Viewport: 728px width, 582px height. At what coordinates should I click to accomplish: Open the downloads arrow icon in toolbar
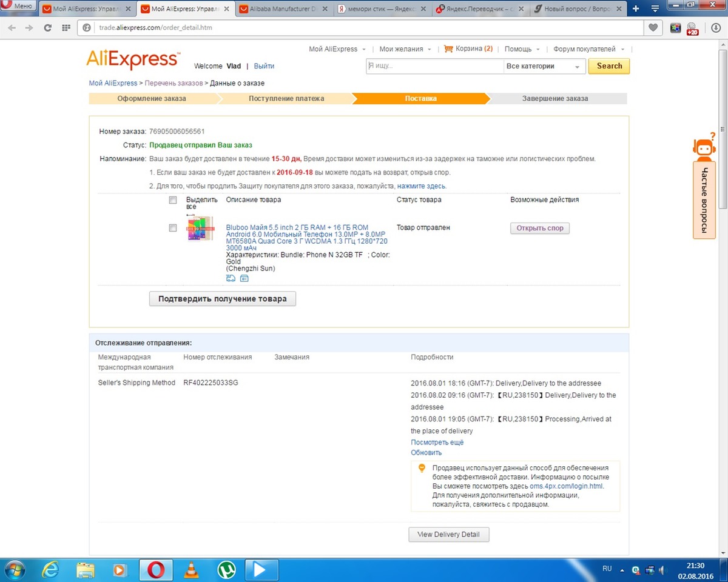click(x=716, y=28)
